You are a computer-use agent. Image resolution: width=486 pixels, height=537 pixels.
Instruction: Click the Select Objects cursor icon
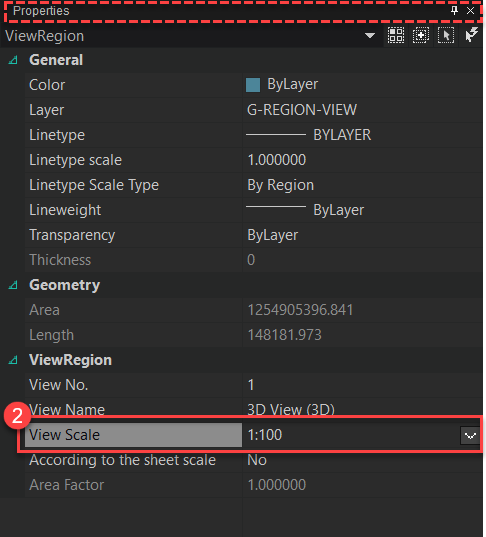pyautogui.click(x=446, y=35)
